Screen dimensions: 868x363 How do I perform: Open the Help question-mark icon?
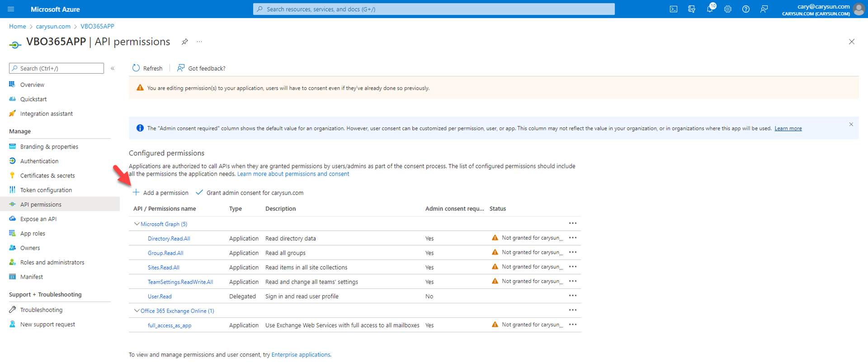746,9
